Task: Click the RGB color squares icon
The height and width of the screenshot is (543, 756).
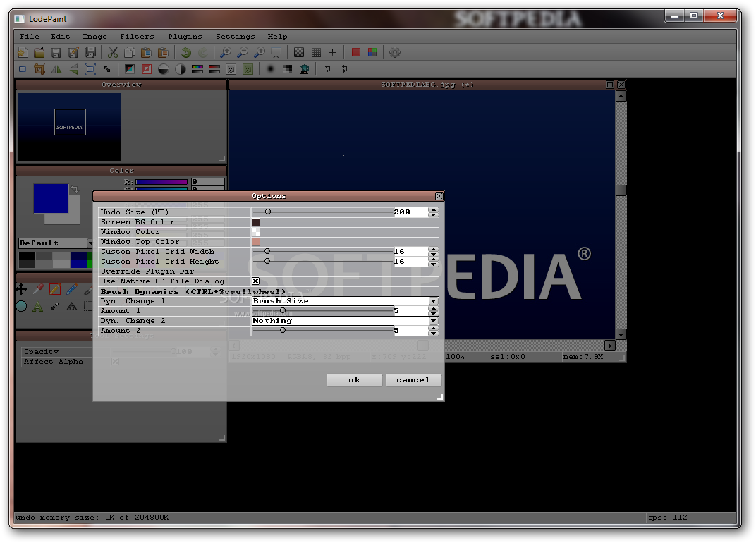Action: coord(372,53)
